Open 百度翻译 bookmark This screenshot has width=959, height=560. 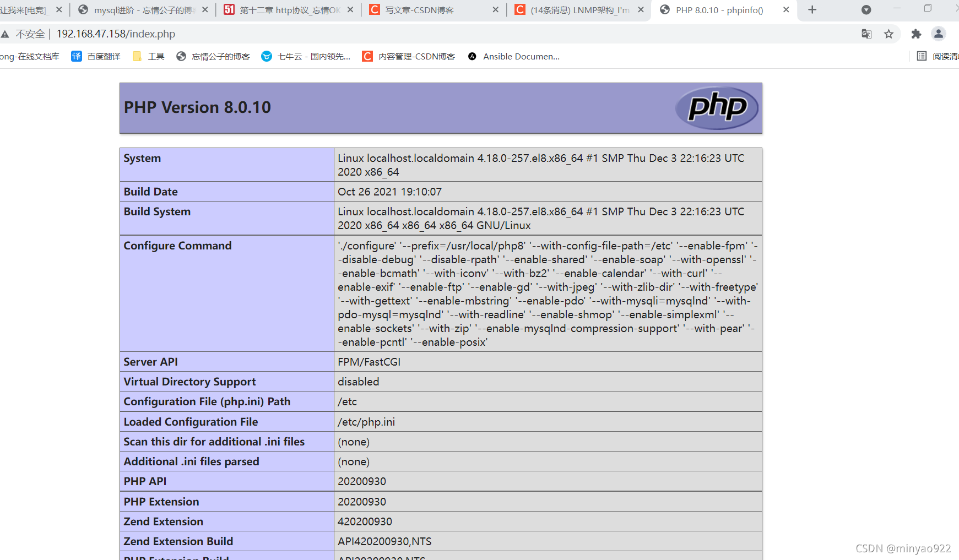[x=96, y=57]
